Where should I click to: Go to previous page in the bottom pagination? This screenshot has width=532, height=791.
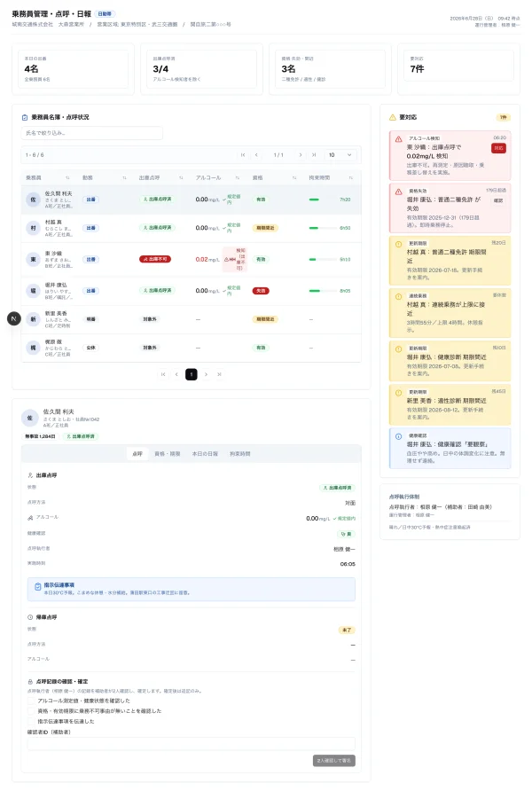point(176,374)
